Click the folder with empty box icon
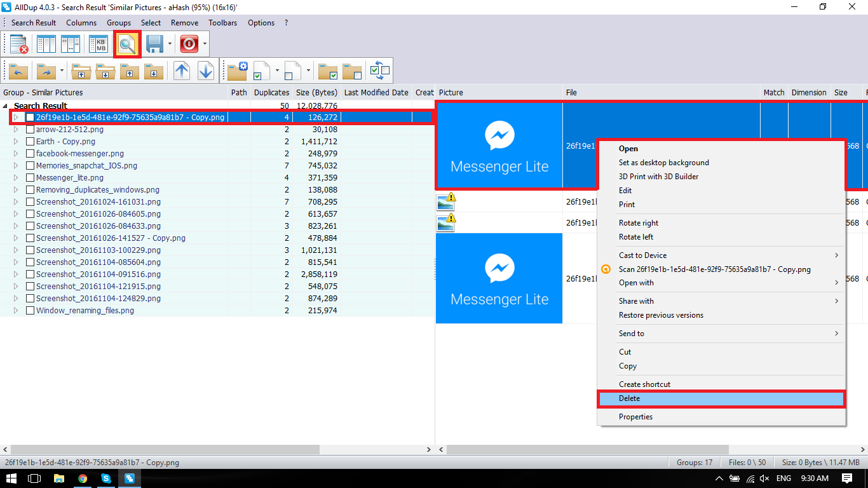868x488 pixels. 352,71
